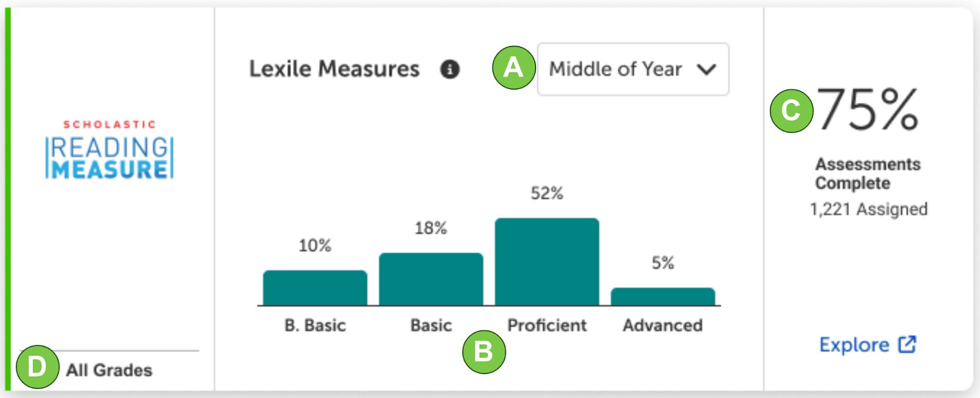Open the Middle of Year dropdown

(x=633, y=69)
